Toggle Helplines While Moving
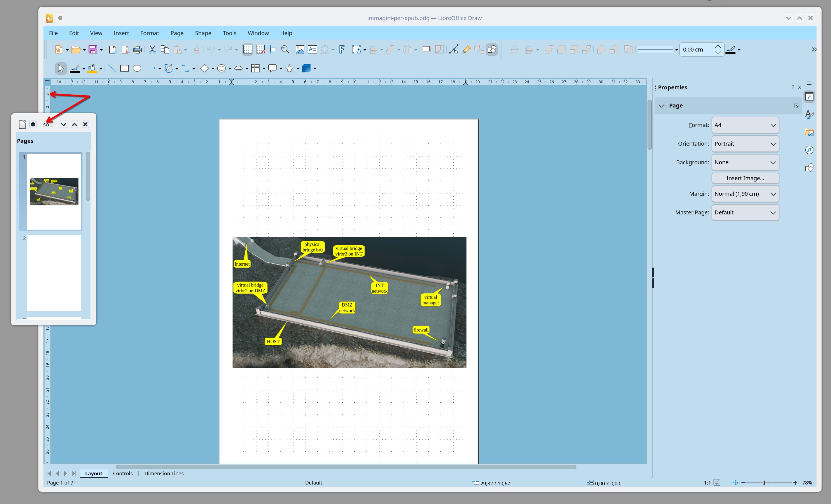Image resolution: width=831 pixels, height=504 pixels. coord(273,50)
